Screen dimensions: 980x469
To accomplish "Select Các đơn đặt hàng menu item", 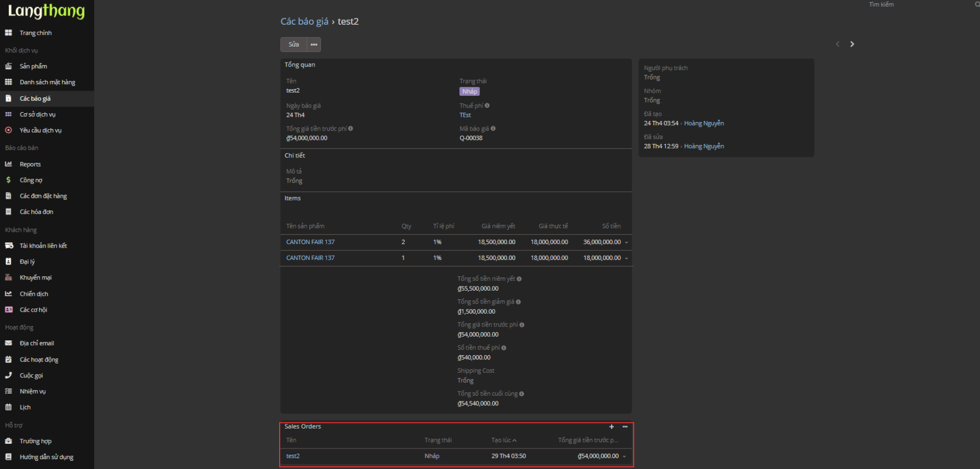I will pos(43,196).
